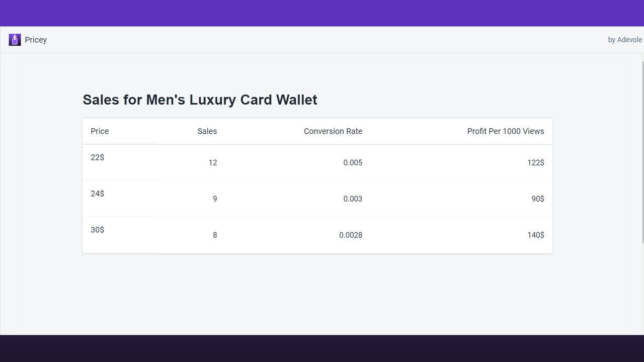The image size is (644, 362).
Task: Click the 0.005 conversion rate cell
Action: (x=353, y=162)
